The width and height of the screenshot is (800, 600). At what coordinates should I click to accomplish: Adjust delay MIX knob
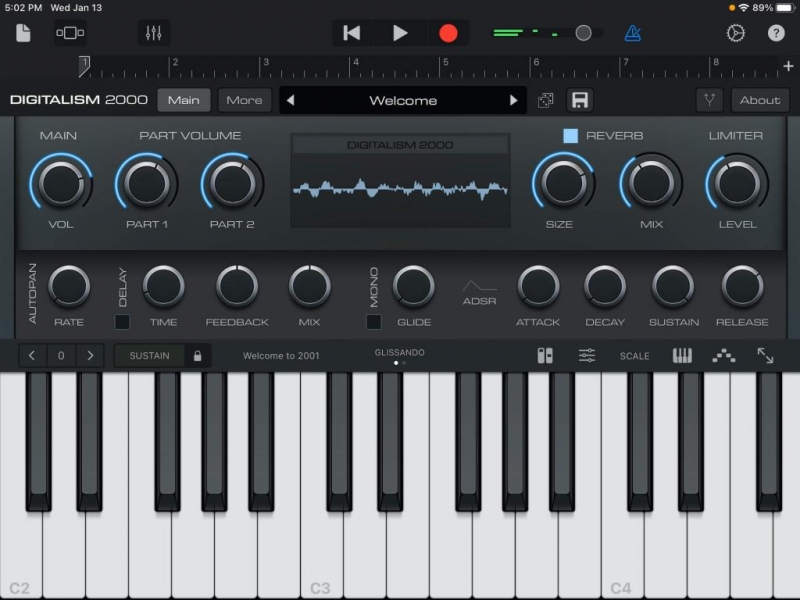(309, 286)
